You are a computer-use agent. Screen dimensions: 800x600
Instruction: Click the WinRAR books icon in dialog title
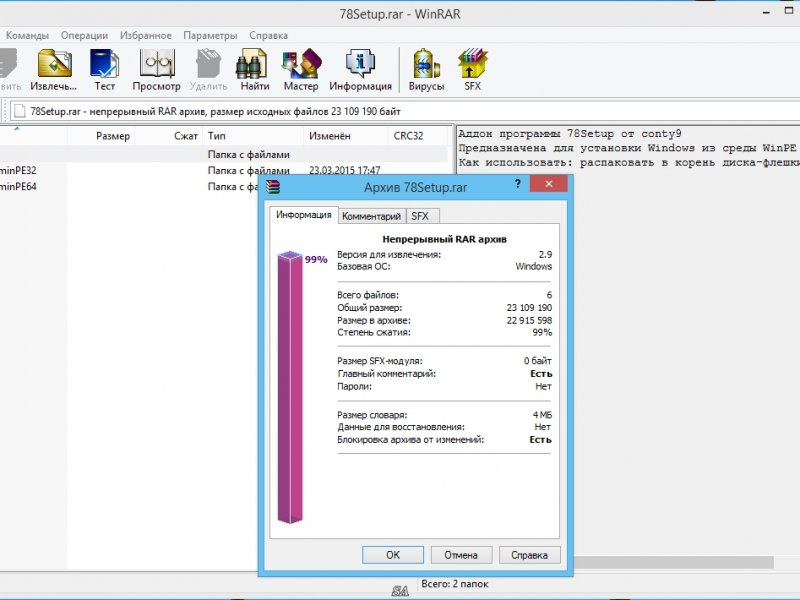[x=273, y=187]
